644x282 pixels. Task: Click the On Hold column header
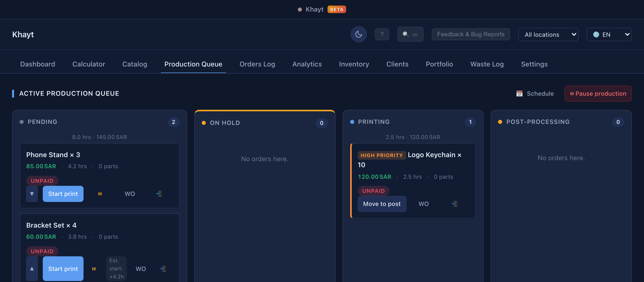tap(225, 123)
